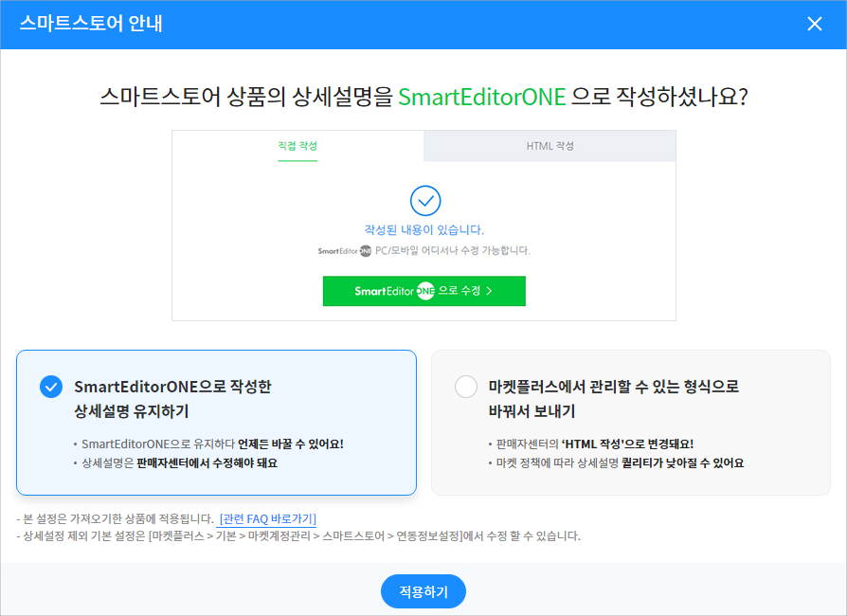Select the 직접 작성 tab
Viewport: 847px width, 616px height.
(297, 146)
